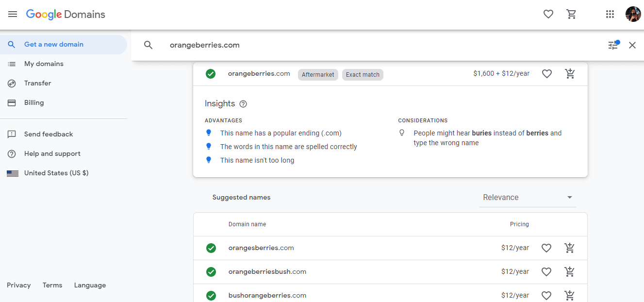
Task: Add orangesberries.com to cart
Action: (570, 248)
